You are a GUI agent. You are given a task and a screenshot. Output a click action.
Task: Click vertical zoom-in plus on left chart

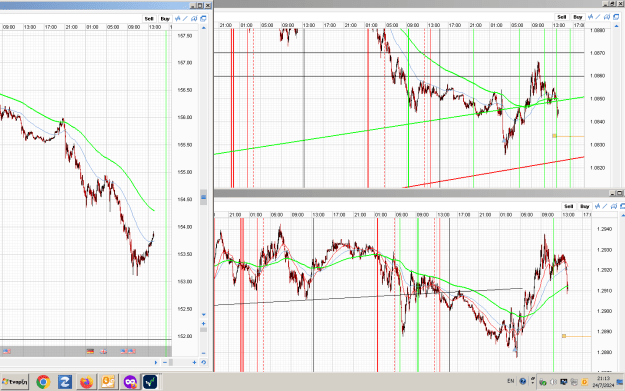[203, 324]
